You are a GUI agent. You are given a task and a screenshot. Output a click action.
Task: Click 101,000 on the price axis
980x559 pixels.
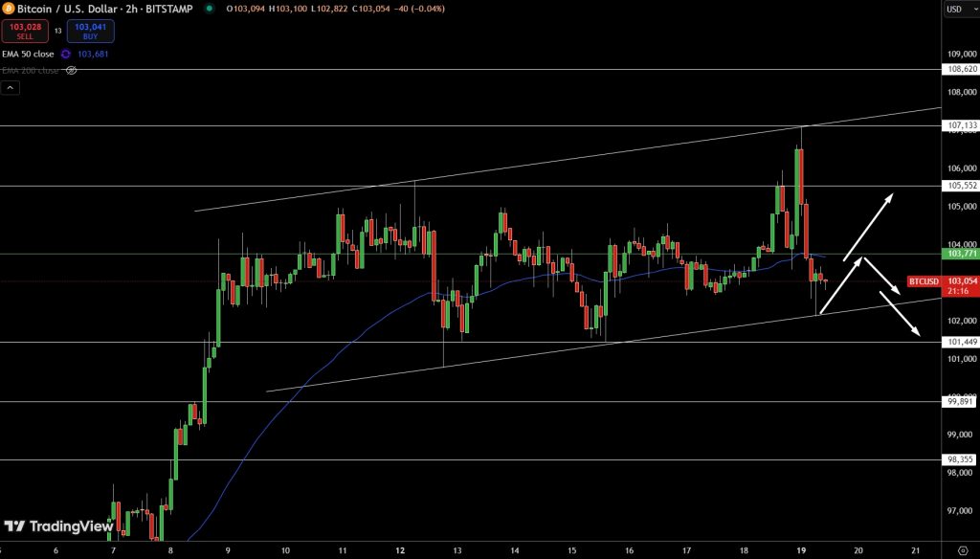coord(962,359)
